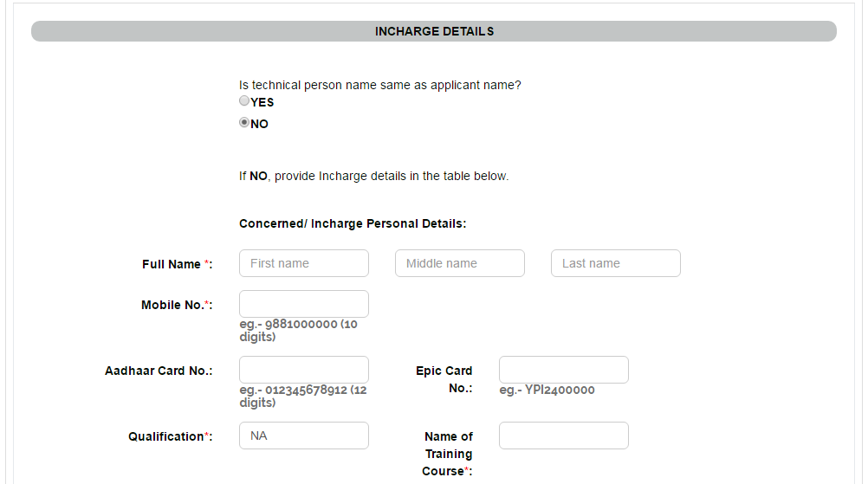Select the YES radio button
868x484 pixels.
click(x=244, y=100)
